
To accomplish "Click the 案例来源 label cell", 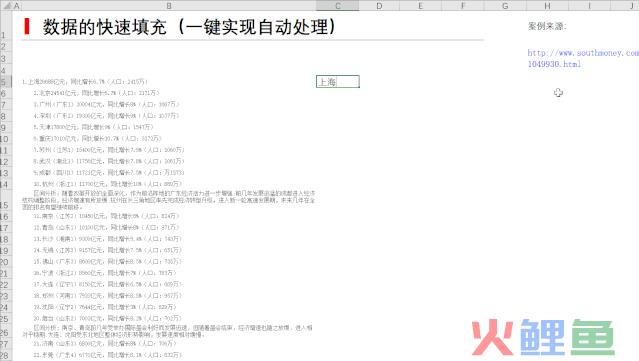I will pyautogui.click(x=547, y=26).
